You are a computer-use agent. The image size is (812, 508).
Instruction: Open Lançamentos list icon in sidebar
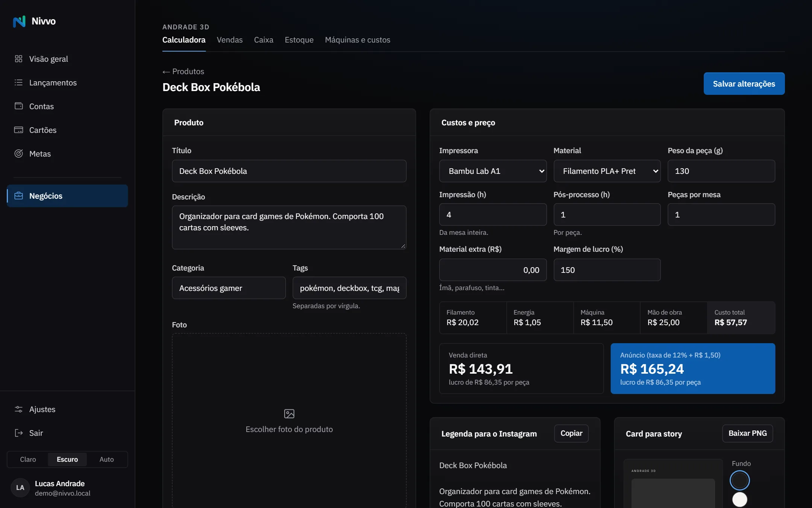tap(18, 82)
